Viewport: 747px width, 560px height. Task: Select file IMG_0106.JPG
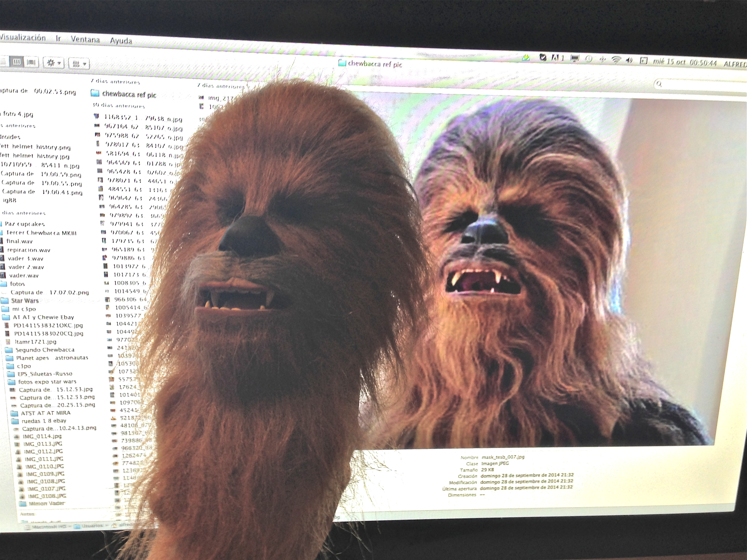point(43,496)
